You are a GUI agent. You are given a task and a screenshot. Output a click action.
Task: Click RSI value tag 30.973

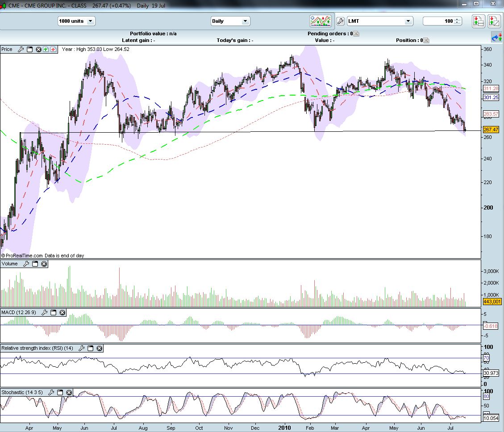point(491,373)
